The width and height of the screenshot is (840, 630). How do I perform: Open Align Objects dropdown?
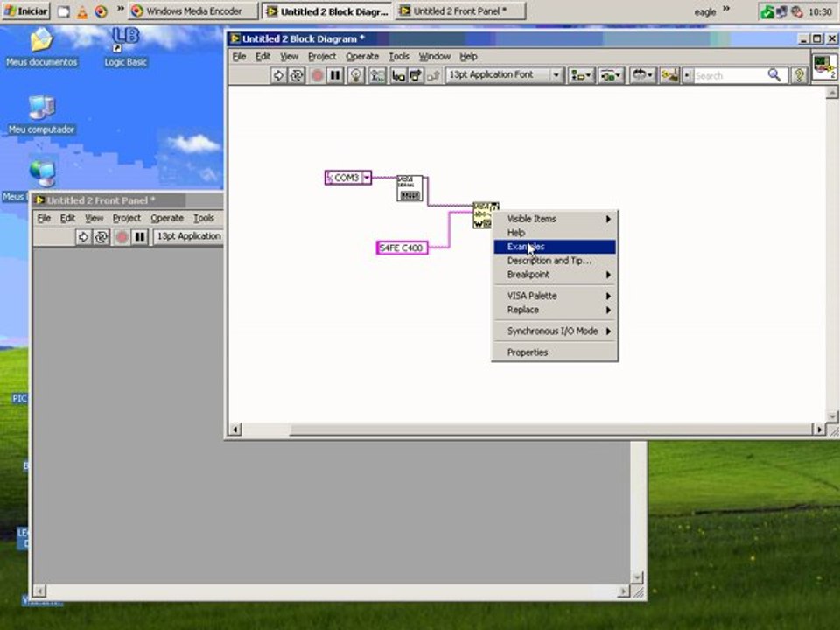[581, 75]
